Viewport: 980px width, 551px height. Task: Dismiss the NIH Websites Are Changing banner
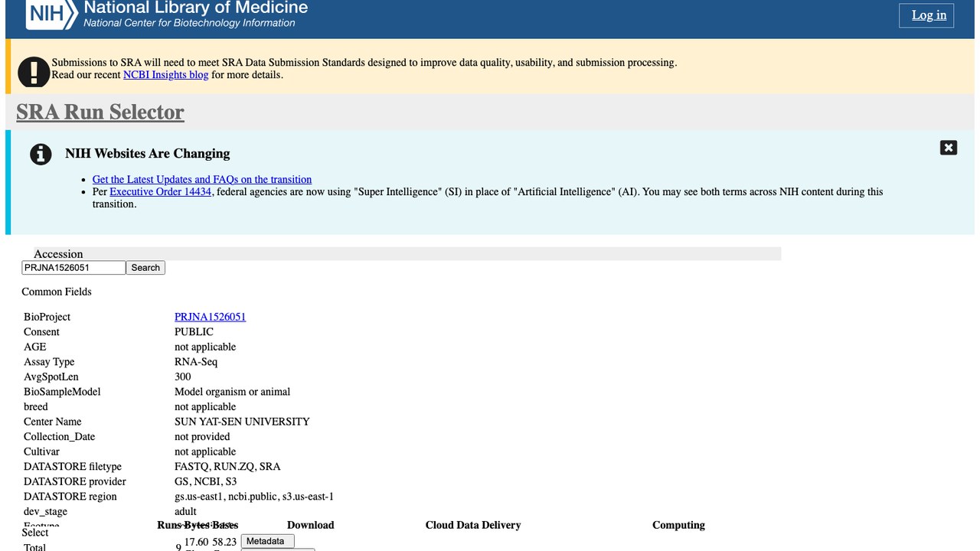[x=949, y=148]
